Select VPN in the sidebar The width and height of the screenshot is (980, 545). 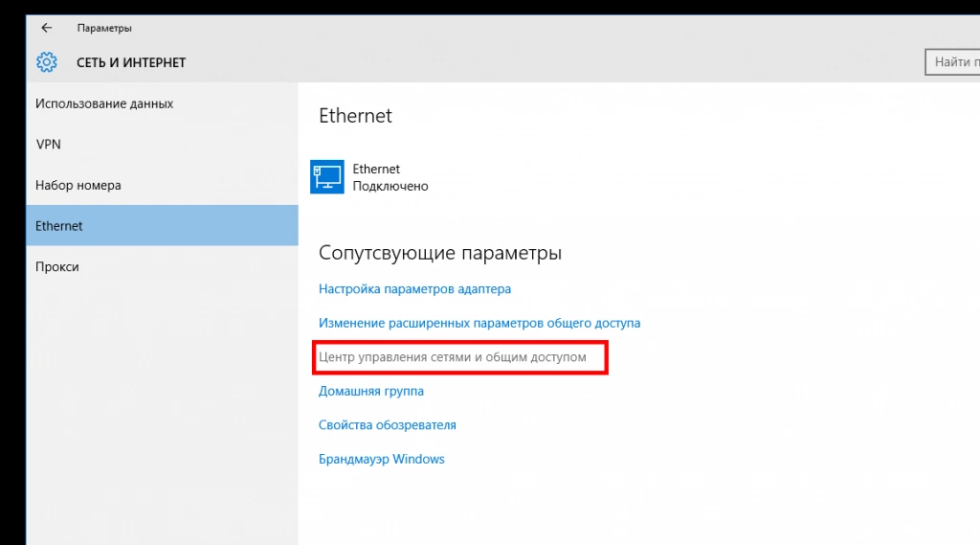48,145
